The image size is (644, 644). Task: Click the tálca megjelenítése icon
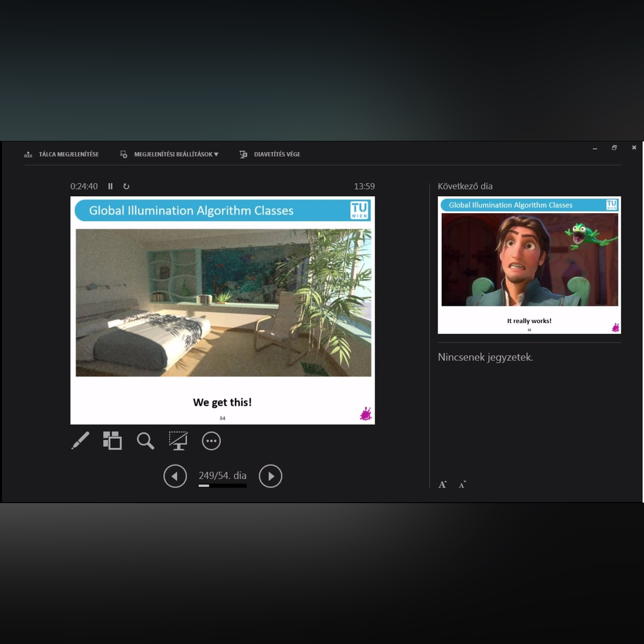pos(28,154)
